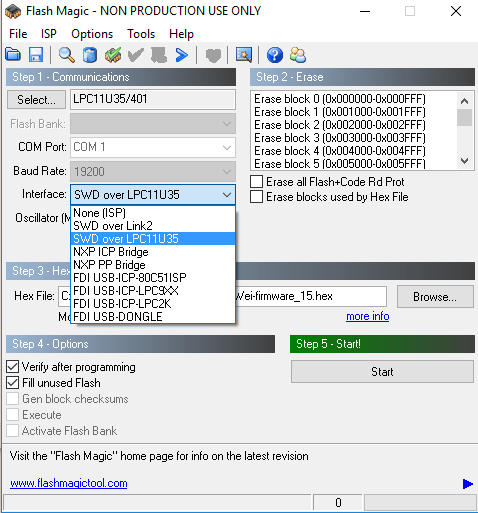Choose FDI USB-ICP-80C51ISP option
478x513 pixels.
(x=153, y=278)
